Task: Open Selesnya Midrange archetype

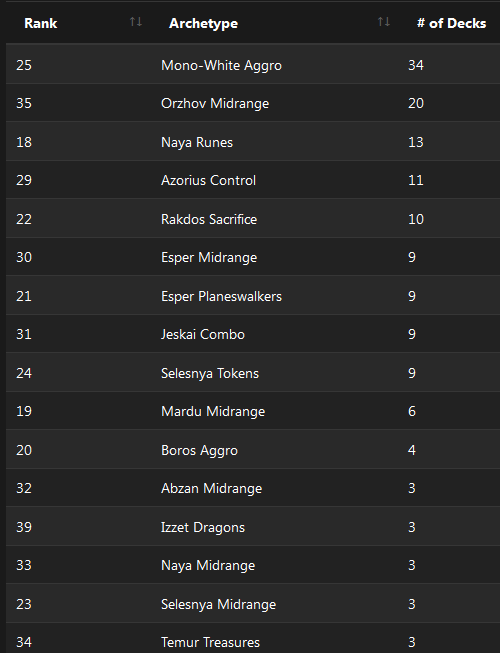Action: 219,604
